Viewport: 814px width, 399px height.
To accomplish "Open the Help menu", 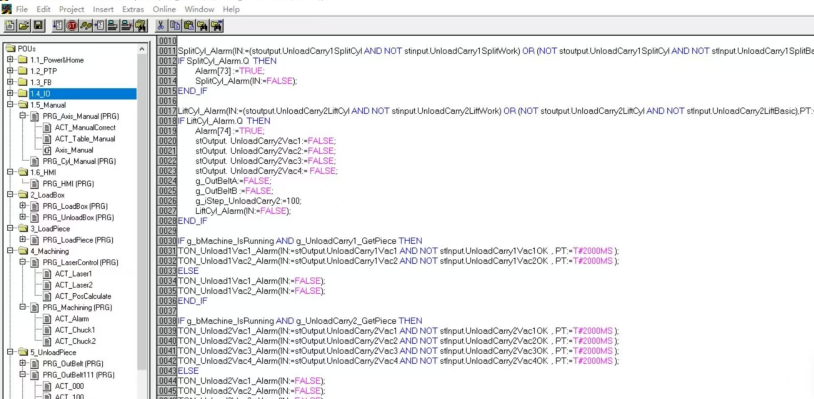I will tap(231, 9).
